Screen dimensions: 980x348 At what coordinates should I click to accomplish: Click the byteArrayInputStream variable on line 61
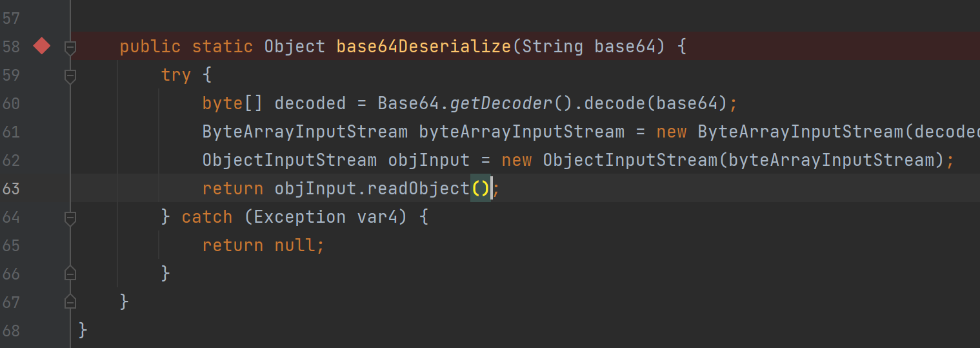522,132
